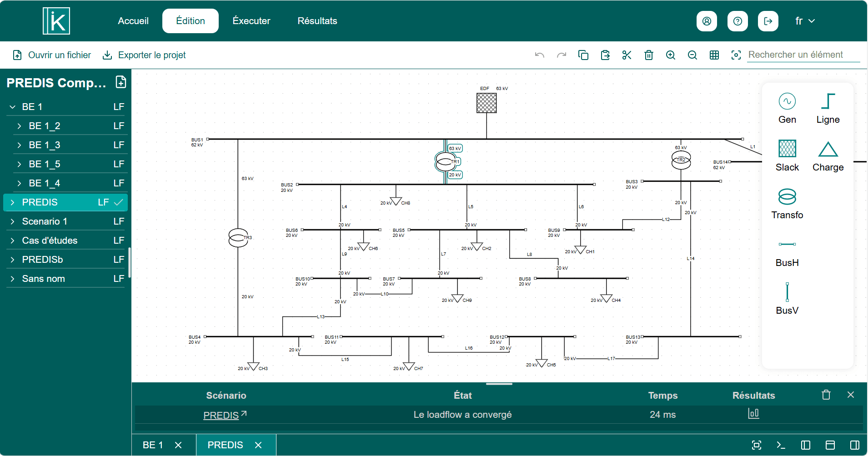Clear run list with panel trash icon
This screenshot has height=456, width=868.
[826, 395]
